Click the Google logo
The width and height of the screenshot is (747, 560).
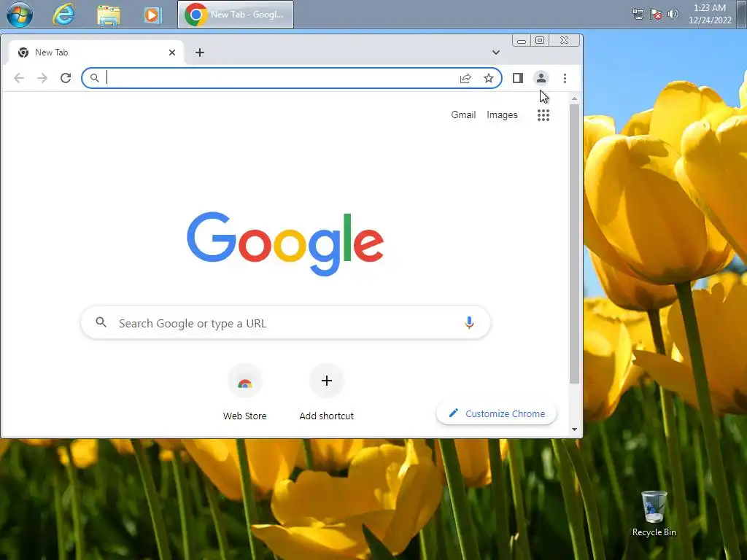pyautogui.click(x=285, y=244)
